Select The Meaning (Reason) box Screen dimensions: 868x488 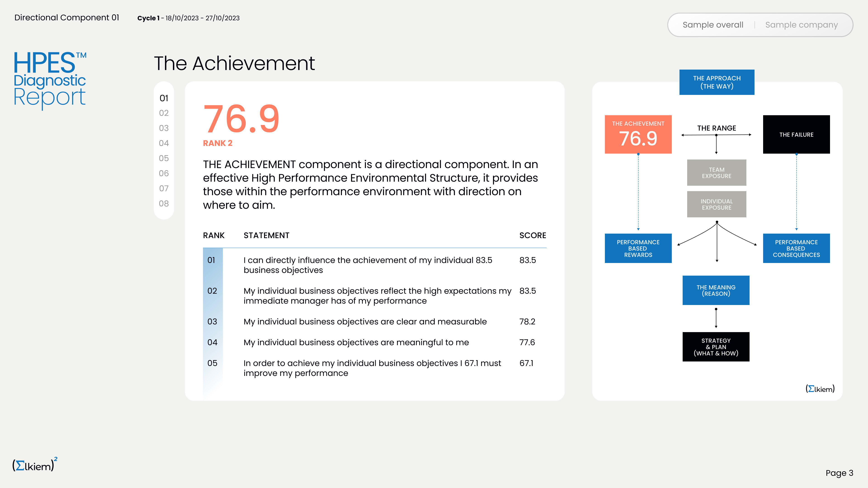[x=716, y=290]
